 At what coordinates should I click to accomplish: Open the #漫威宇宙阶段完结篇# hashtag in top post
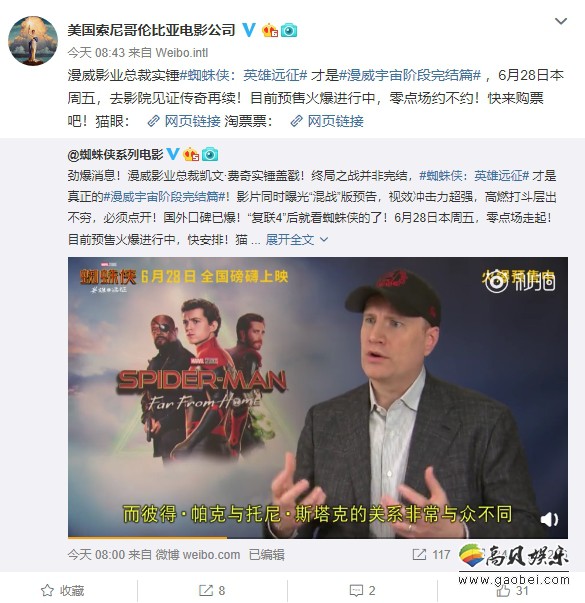pos(410,75)
